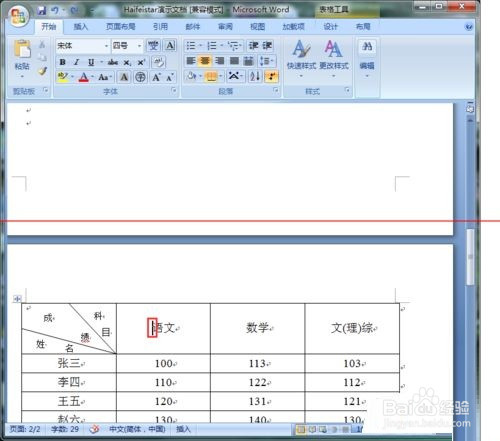
Task: Toggle Bold formatting
Action: pyautogui.click(x=62, y=62)
